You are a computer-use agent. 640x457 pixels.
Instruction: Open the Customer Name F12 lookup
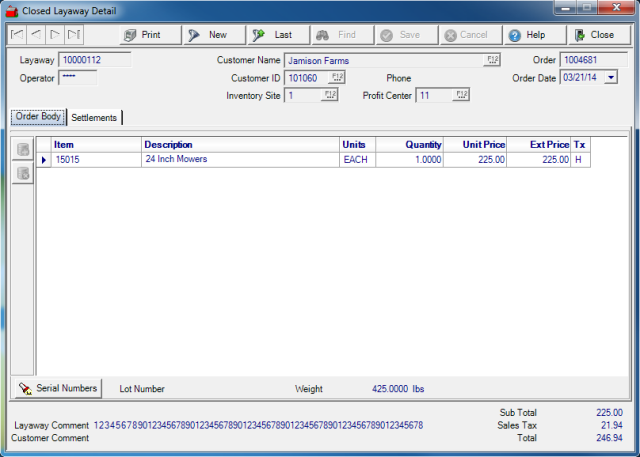[x=492, y=60]
